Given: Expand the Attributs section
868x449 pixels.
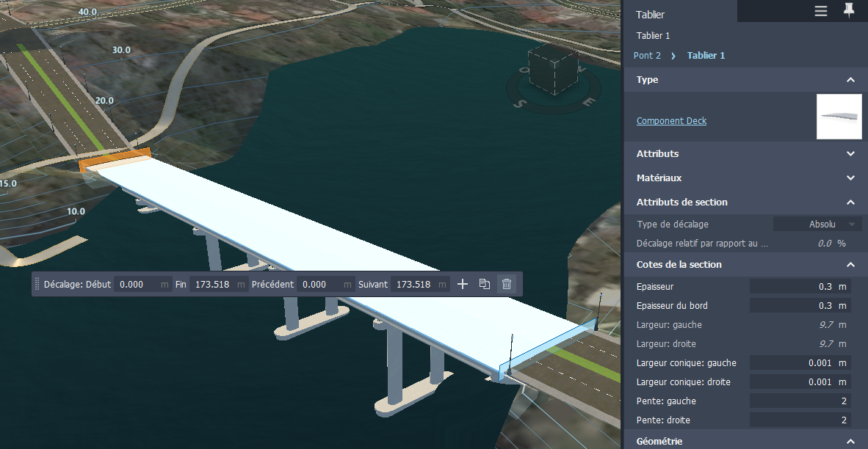Looking at the screenshot, I should pyautogui.click(x=850, y=154).
